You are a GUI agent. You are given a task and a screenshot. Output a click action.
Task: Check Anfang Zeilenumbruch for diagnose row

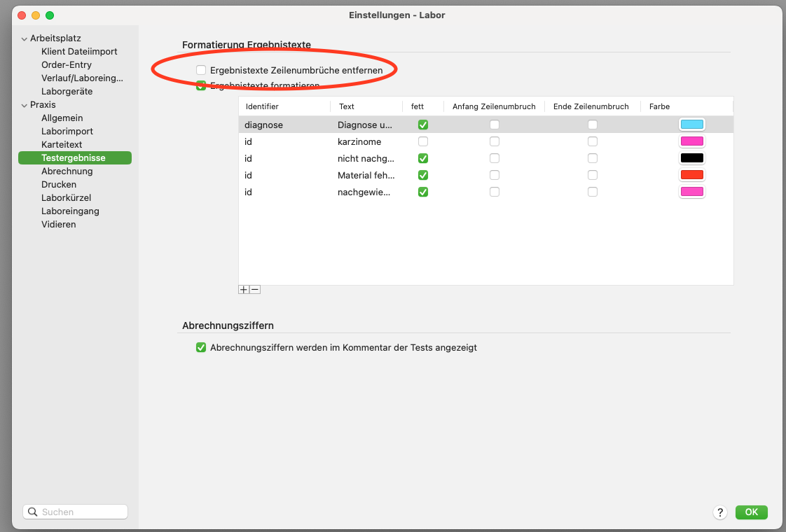point(495,125)
